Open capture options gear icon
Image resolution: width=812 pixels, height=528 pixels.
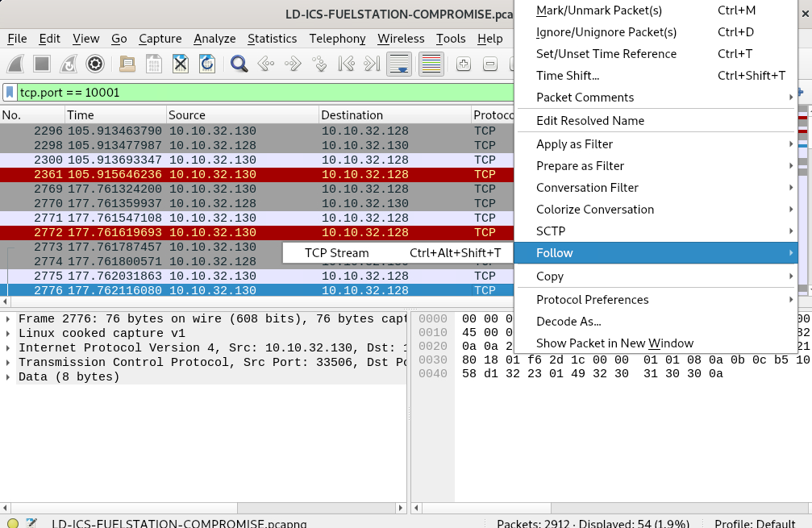pyautogui.click(x=95, y=64)
